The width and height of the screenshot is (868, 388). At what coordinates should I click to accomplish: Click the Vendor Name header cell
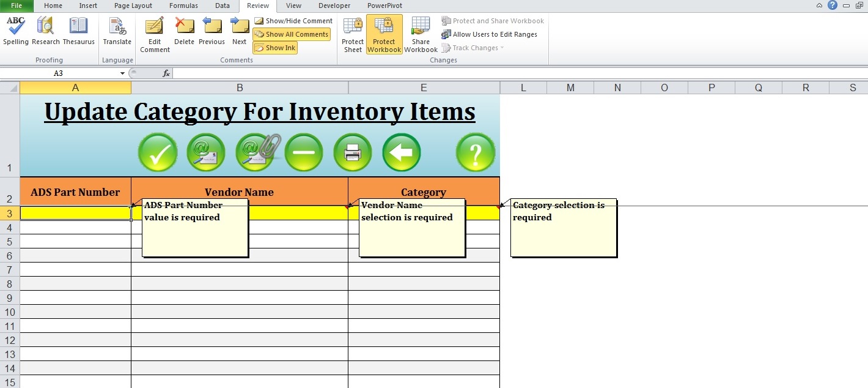point(240,192)
